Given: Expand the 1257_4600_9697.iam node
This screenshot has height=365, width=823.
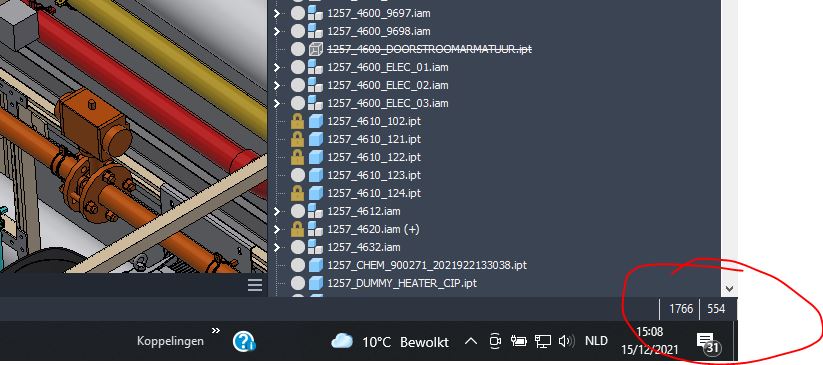Looking at the screenshot, I should (277, 14).
